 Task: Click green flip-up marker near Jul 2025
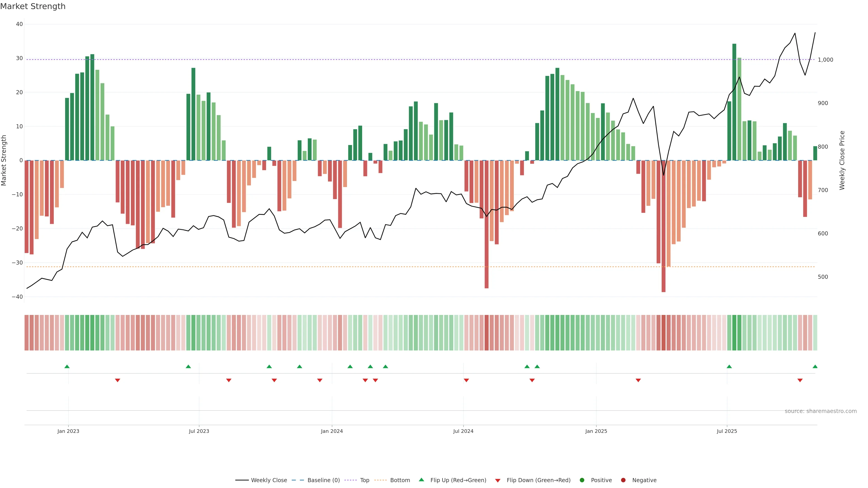(x=729, y=366)
